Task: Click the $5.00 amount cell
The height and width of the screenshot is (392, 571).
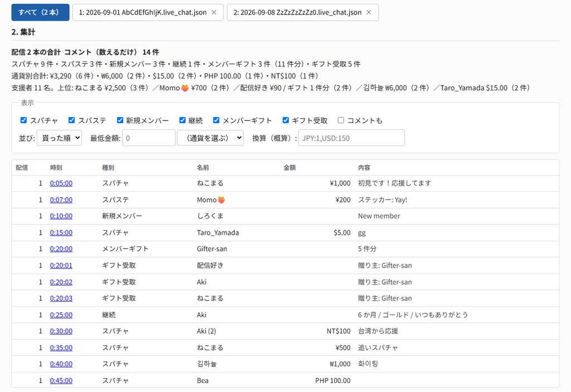Action: click(342, 233)
